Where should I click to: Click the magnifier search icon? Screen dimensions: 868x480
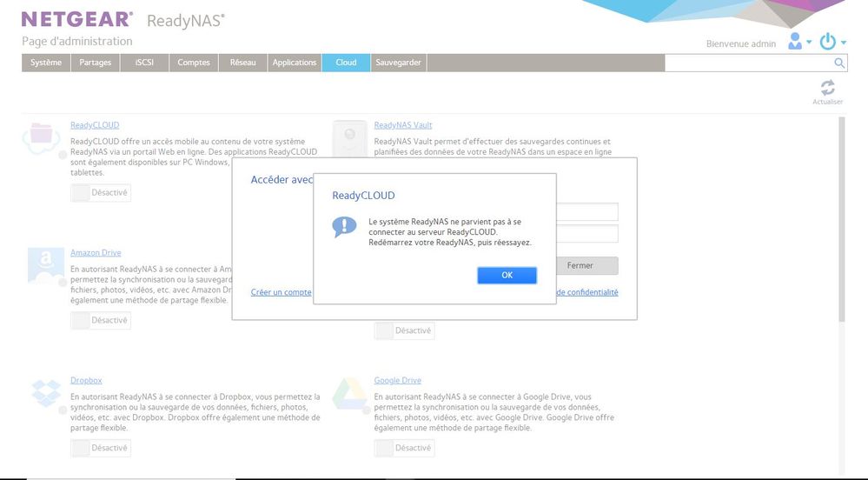[839, 63]
